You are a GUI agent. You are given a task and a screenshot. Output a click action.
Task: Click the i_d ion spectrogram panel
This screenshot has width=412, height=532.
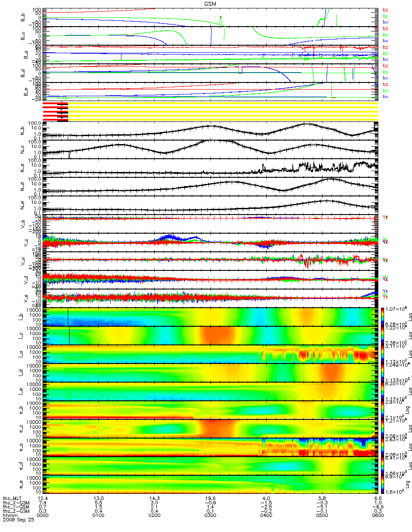(x=210, y=372)
